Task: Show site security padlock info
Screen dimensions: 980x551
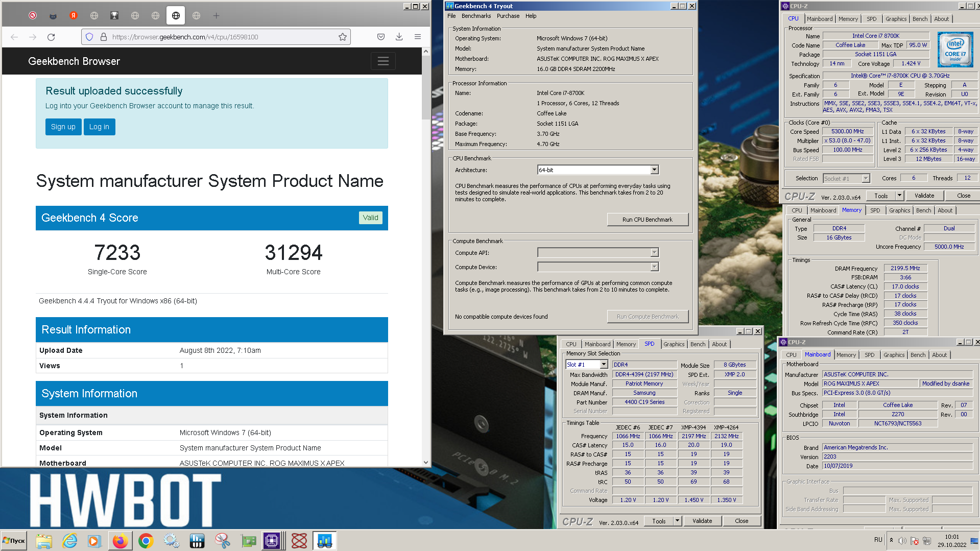Action: click(x=104, y=37)
